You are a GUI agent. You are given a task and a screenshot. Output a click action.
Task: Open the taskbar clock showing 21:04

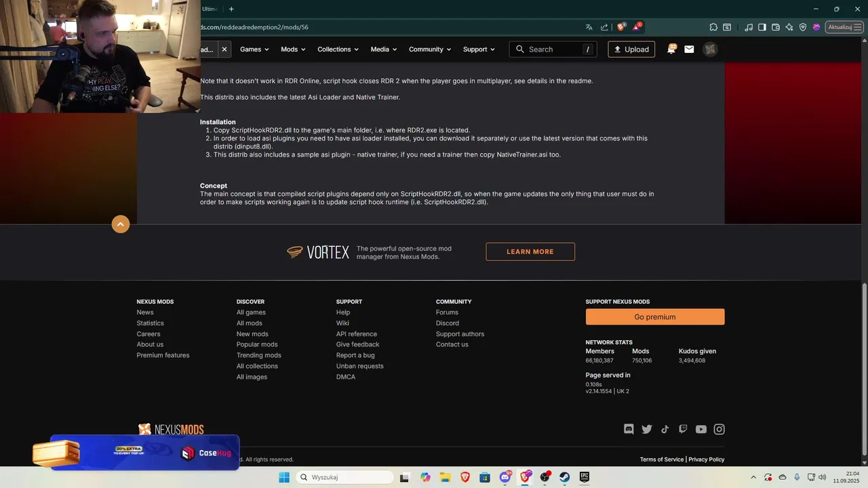tap(847, 477)
